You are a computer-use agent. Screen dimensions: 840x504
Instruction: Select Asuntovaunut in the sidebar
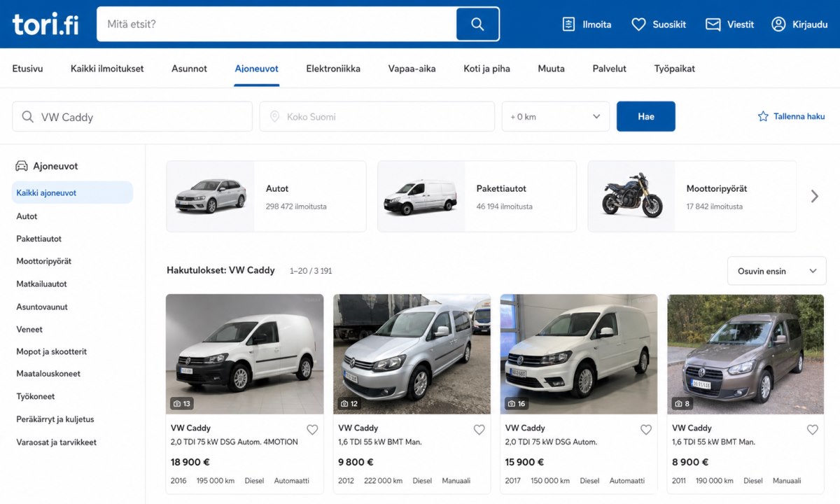[42, 307]
